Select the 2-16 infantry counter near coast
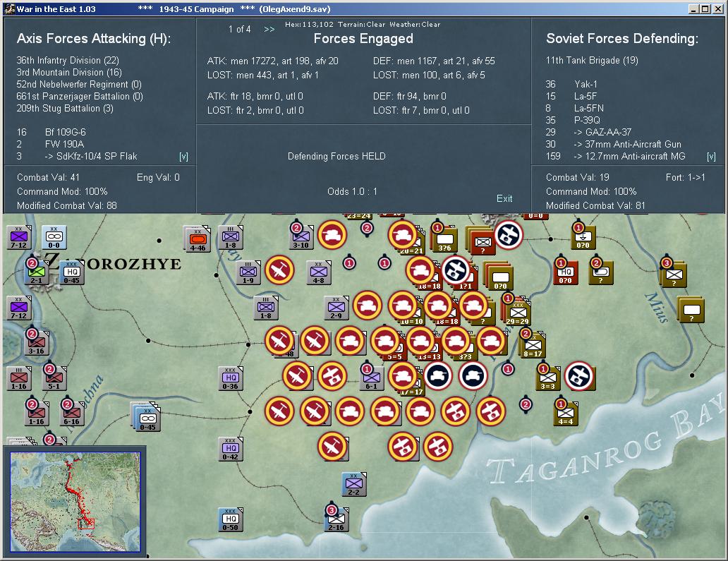The image size is (728, 561). tap(336, 519)
